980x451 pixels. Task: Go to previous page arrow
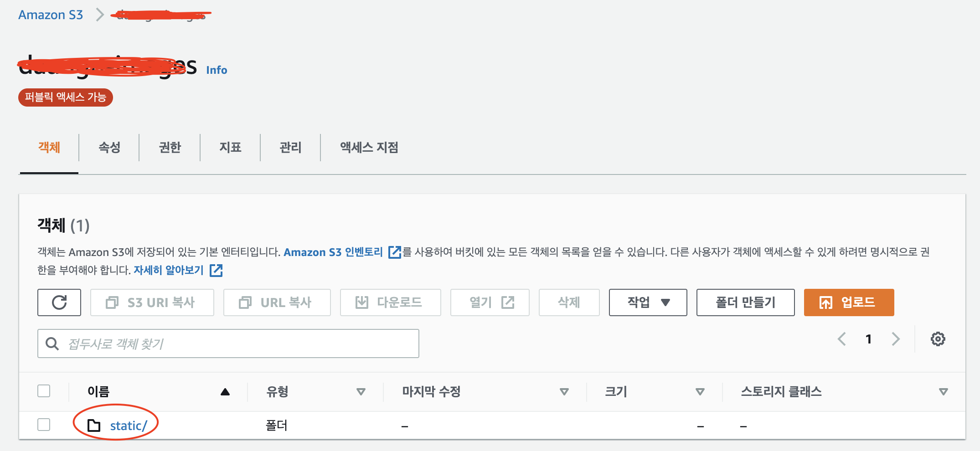click(842, 339)
